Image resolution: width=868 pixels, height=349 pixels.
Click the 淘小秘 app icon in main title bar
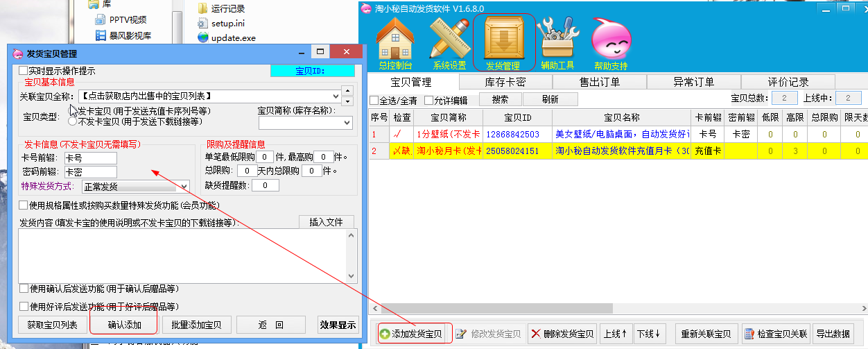click(x=365, y=8)
